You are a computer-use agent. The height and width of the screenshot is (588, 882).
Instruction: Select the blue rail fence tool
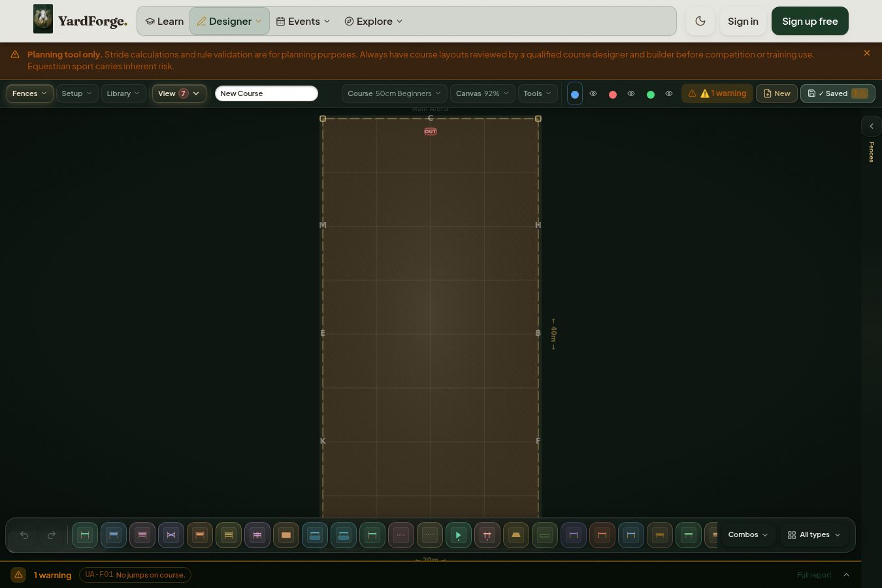[x=114, y=535]
